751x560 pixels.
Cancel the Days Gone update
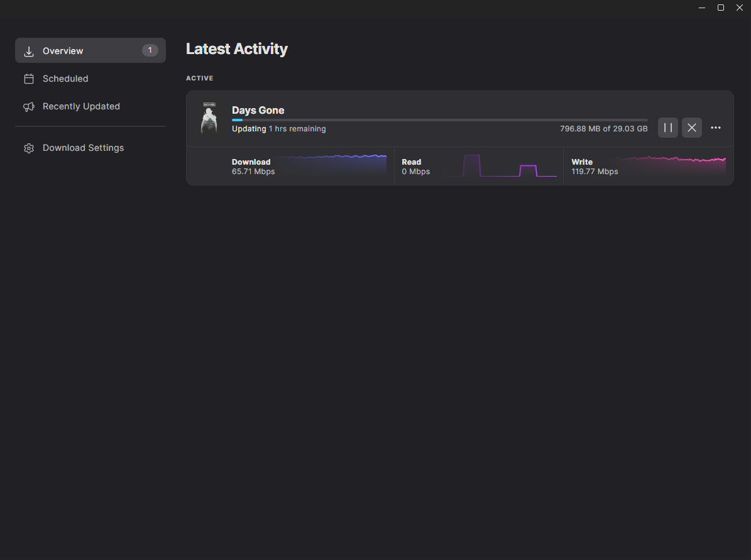tap(691, 128)
